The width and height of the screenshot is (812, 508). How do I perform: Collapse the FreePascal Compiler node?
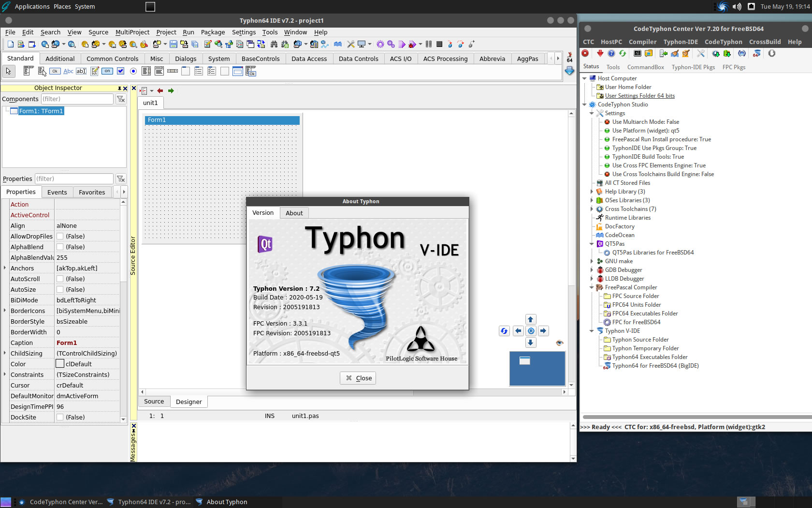tap(592, 287)
